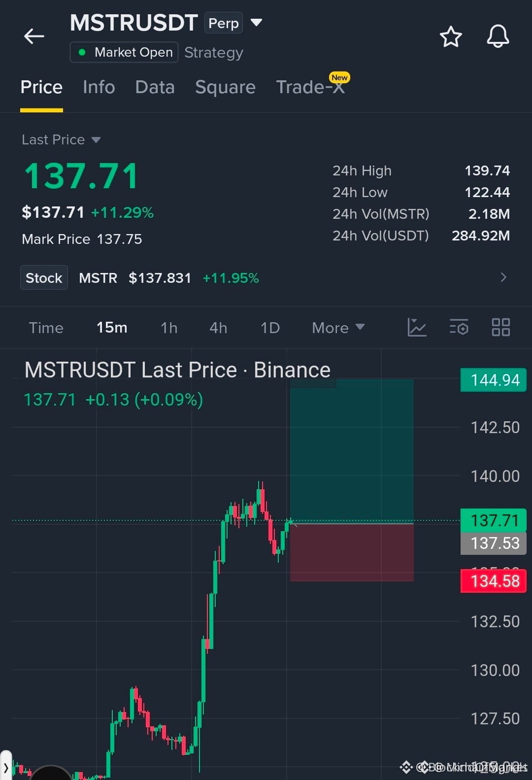The height and width of the screenshot is (780, 532).
Task: Tap the Perp contract label
Action: pyautogui.click(x=224, y=23)
